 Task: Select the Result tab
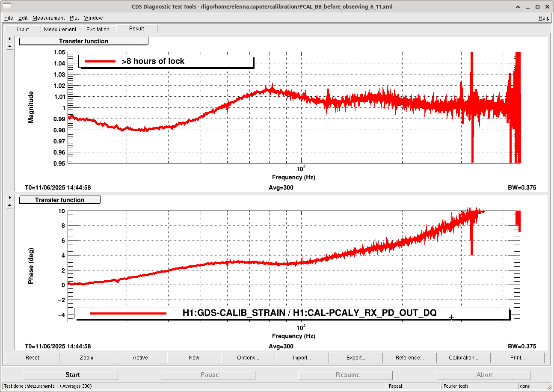pyautogui.click(x=136, y=29)
